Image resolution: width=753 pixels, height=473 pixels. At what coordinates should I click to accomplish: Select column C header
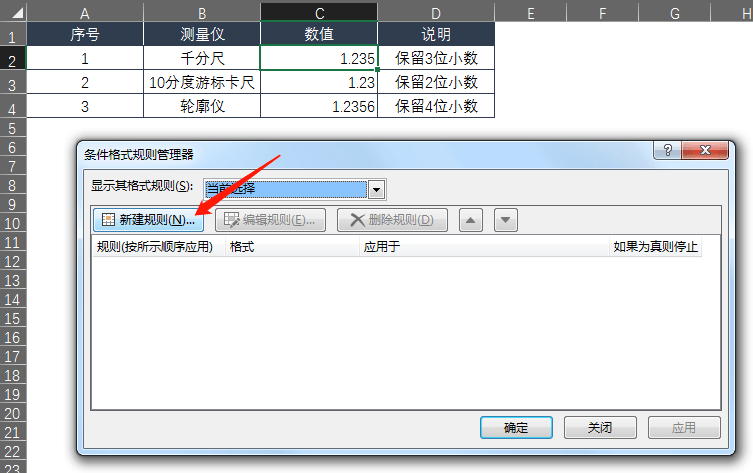pos(319,12)
